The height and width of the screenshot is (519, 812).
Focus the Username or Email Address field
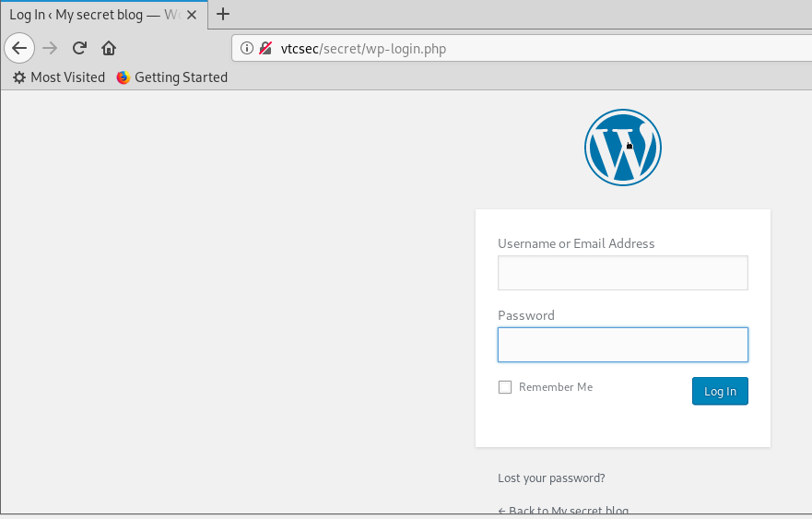coord(622,273)
